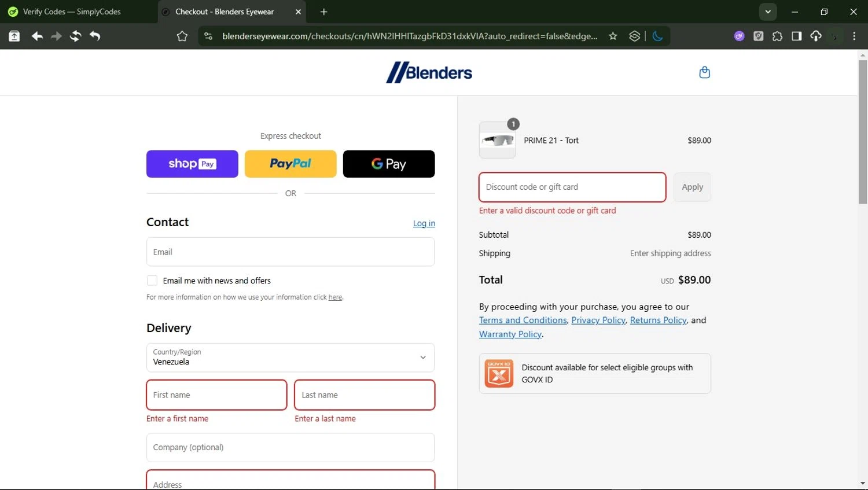Reload the page with the refresh icon

coord(75,36)
